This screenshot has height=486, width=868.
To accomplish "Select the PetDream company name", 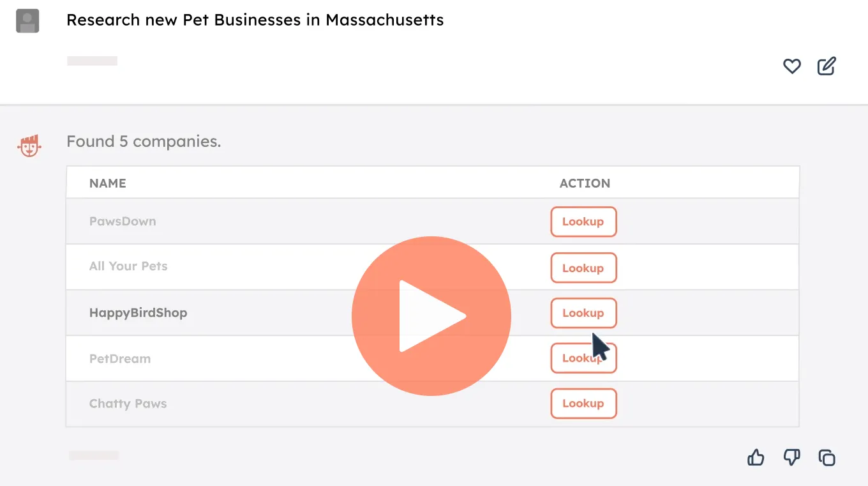I will tap(120, 359).
